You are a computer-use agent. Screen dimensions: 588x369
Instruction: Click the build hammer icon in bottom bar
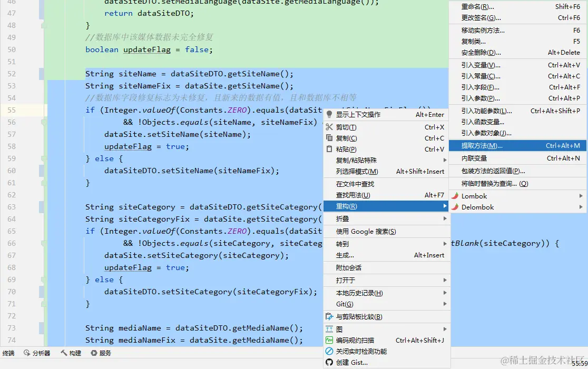[64, 353]
